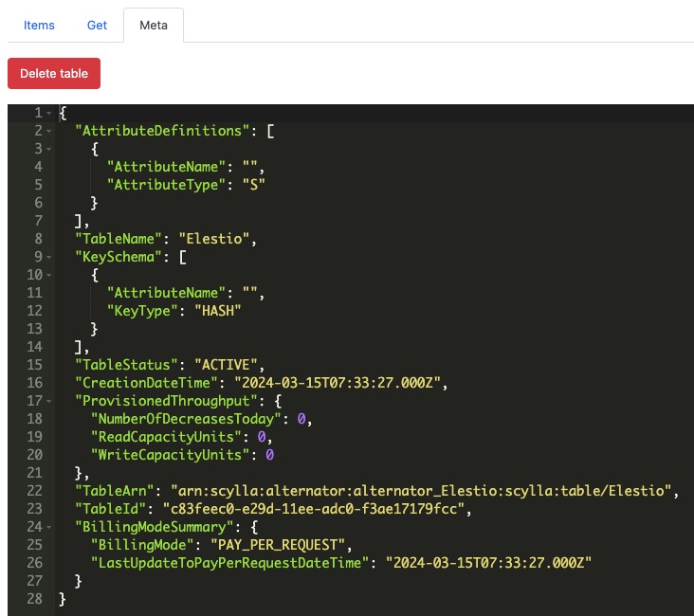Click the "TableId" key
Screen dimensions: 694x616
point(111,509)
